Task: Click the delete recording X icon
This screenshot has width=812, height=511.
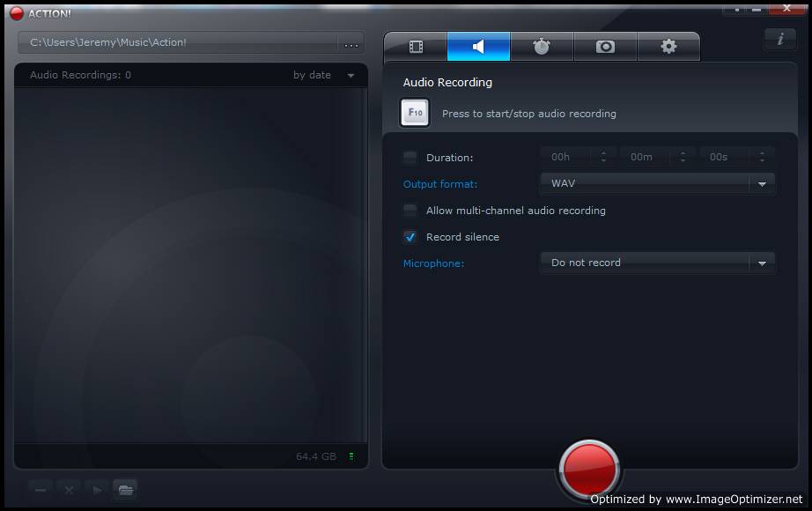Action: 69,490
